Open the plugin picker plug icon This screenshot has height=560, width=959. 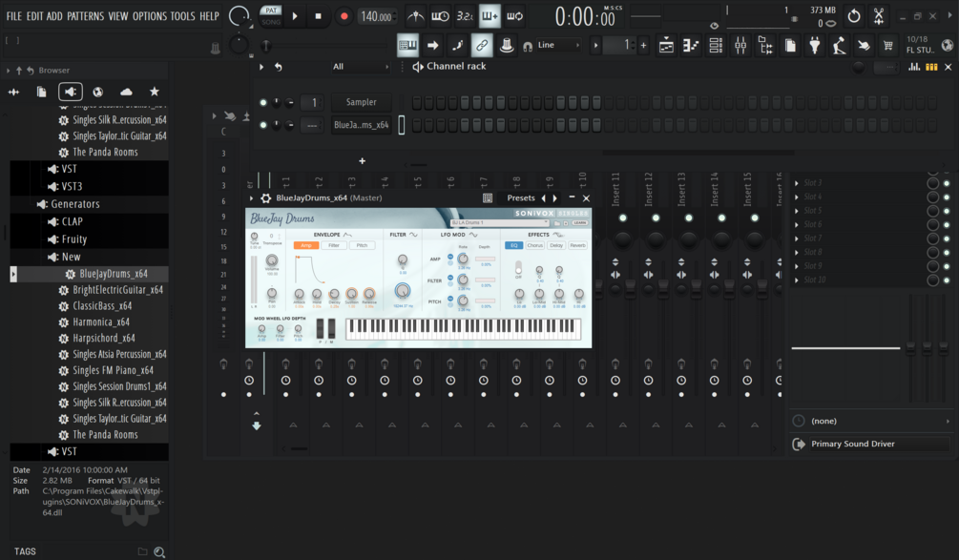pyautogui.click(x=815, y=45)
